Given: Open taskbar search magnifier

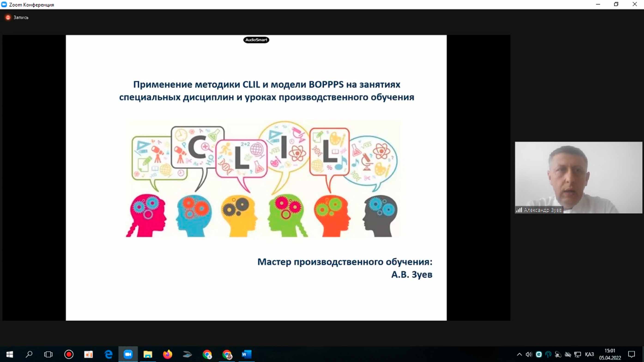Looking at the screenshot, I should 29,354.
